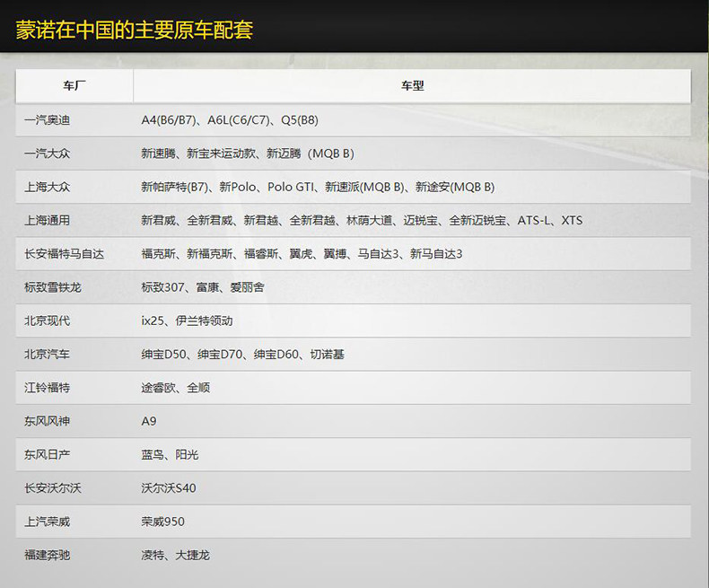This screenshot has height=588, width=709.
Task: Select the 东风风神 manufacturer cell
Action: click(74, 422)
